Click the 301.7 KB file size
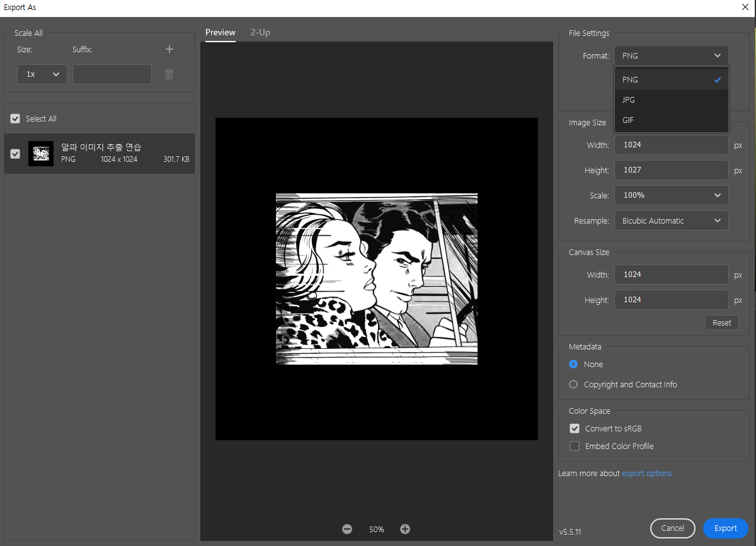 click(x=176, y=159)
